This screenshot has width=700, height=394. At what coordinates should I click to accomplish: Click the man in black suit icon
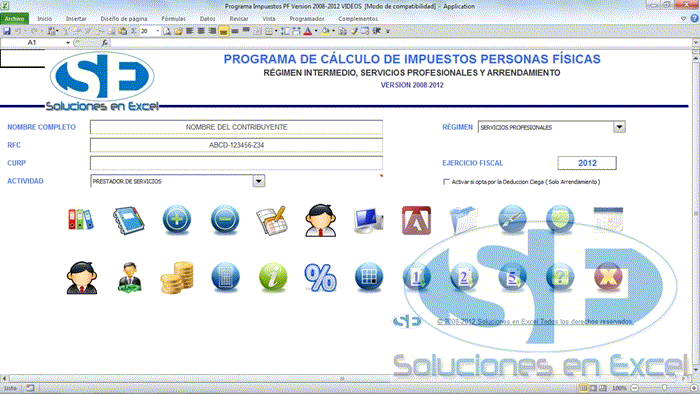click(82, 278)
